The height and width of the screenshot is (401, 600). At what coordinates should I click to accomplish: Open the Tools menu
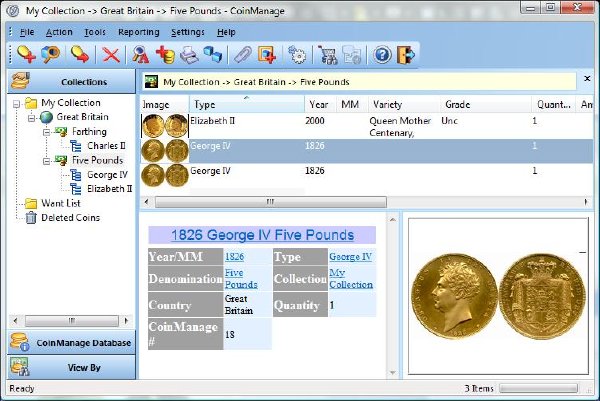95,32
